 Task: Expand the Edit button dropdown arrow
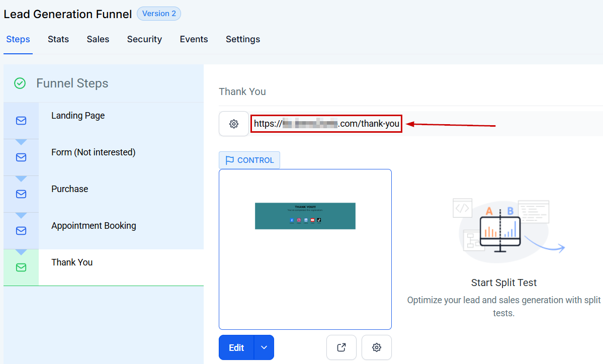click(x=264, y=347)
